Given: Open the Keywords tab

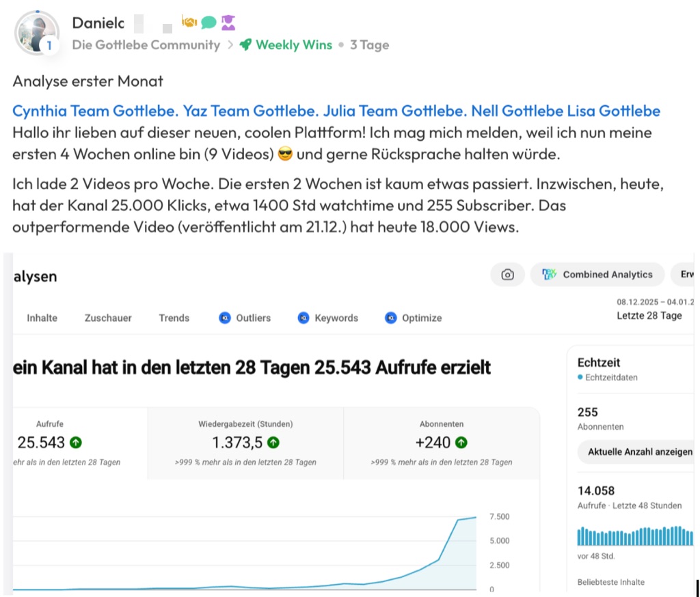Looking at the screenshot, I should (x=327, y=318).
